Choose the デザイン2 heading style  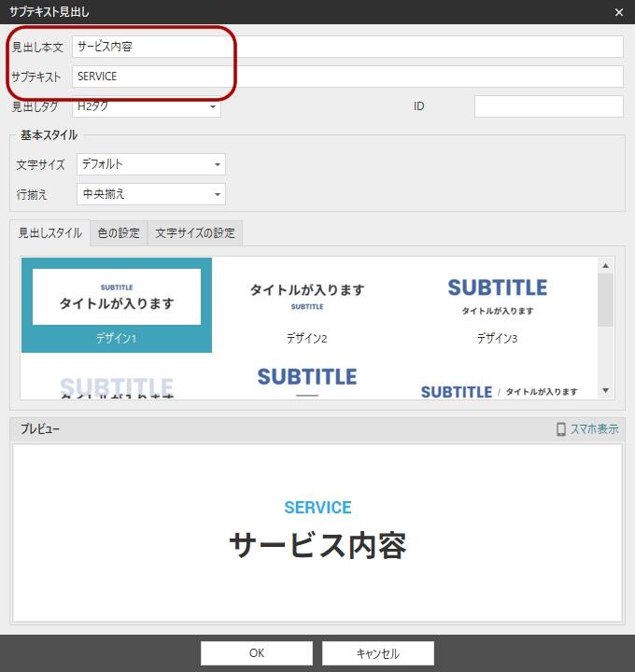tap(306, 305)
